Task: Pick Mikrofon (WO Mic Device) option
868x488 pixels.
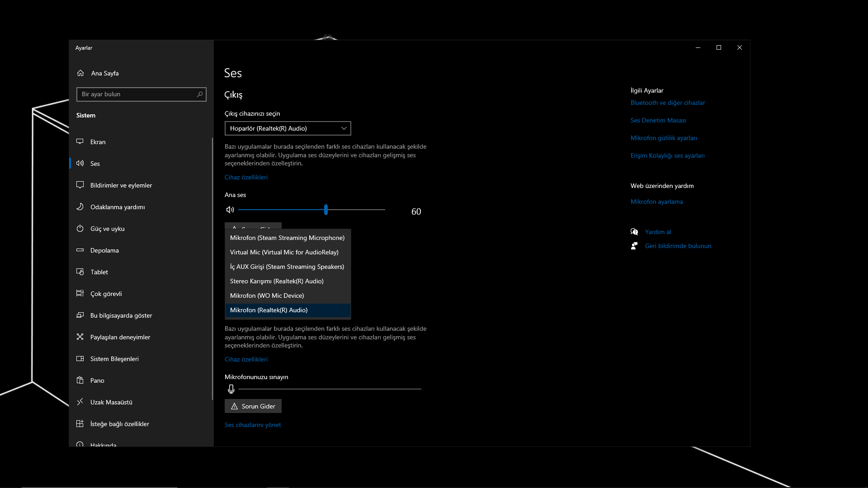Action: pyautogui.click(x=267, y=296)
